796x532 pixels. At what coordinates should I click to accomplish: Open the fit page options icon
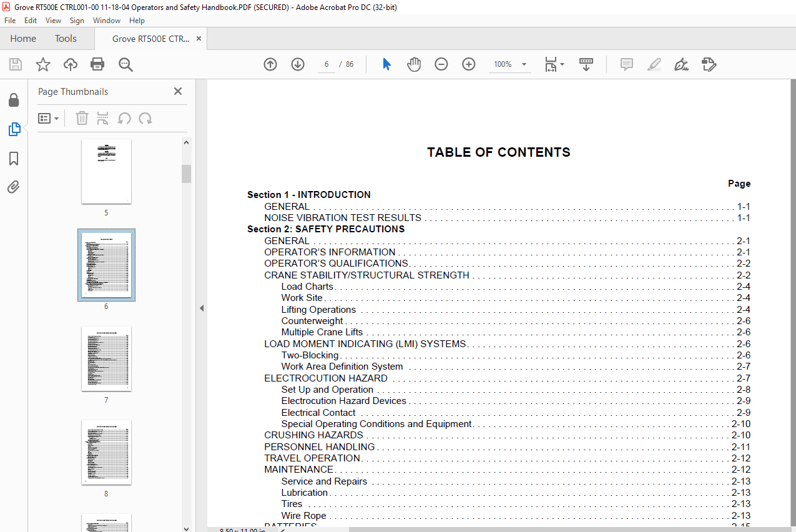(554, 64)
